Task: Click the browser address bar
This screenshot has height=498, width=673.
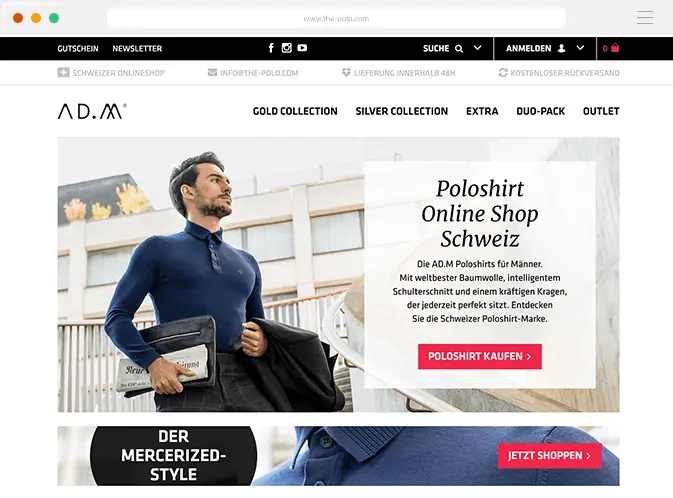Action: click(x=336, y=18)
